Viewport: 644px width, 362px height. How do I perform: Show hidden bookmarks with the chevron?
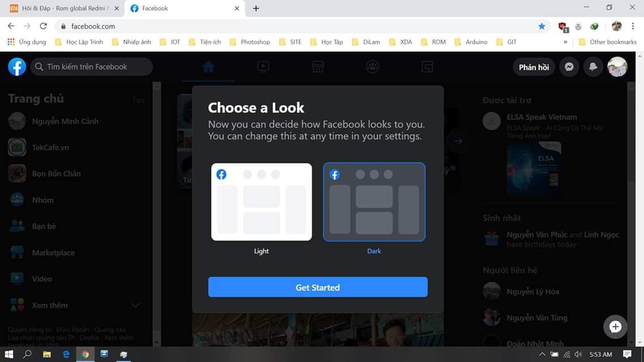pyautogui.click(x=566, y=42)
